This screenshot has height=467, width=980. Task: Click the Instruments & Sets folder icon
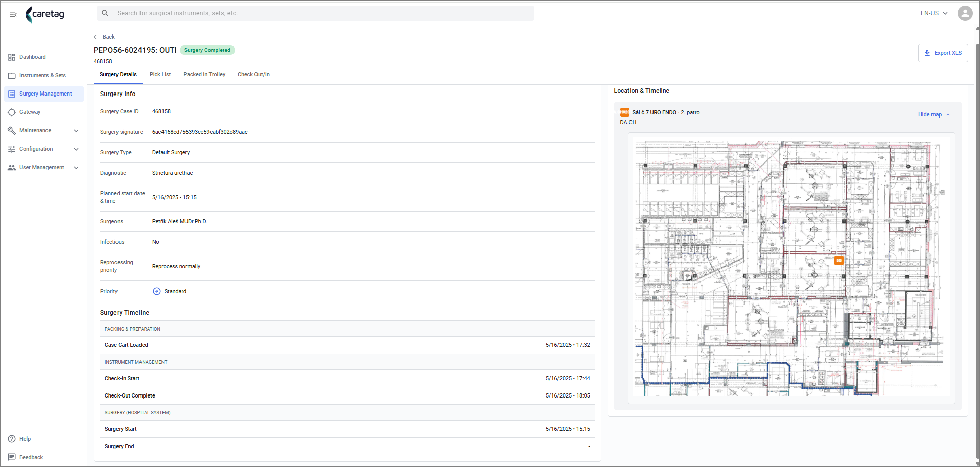12,76
